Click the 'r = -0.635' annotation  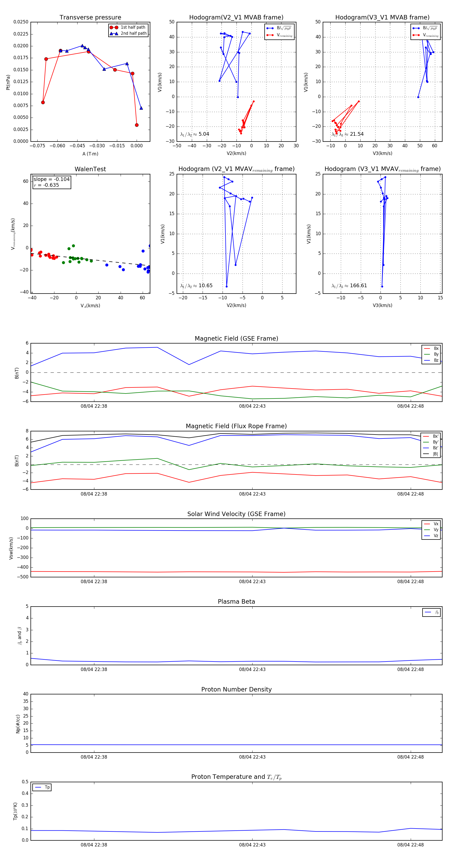[47, 185]
